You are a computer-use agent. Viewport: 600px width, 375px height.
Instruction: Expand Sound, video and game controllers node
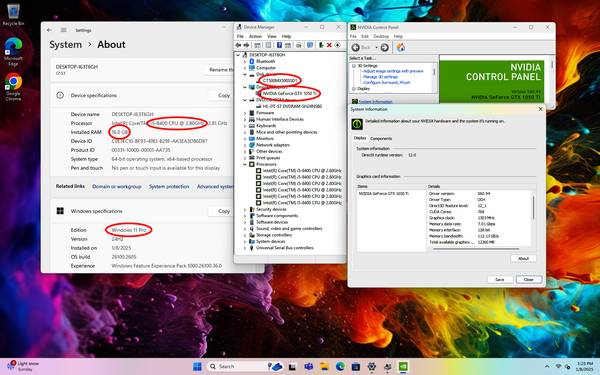click(x=245, y=228)
